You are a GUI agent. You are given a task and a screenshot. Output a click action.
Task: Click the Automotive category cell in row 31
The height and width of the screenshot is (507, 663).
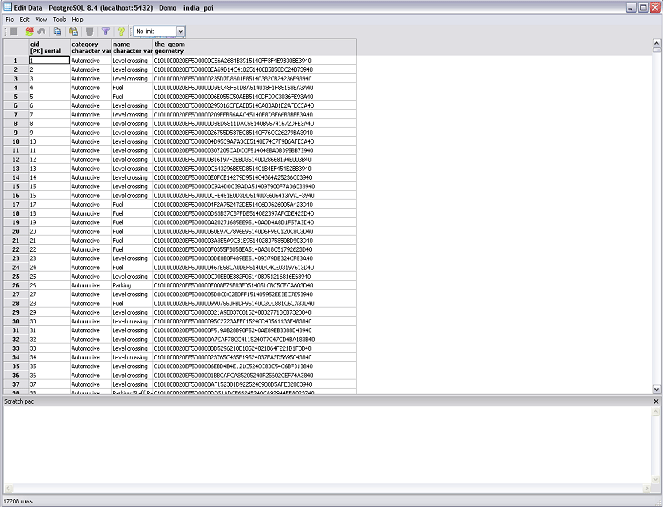coord(91,331)
